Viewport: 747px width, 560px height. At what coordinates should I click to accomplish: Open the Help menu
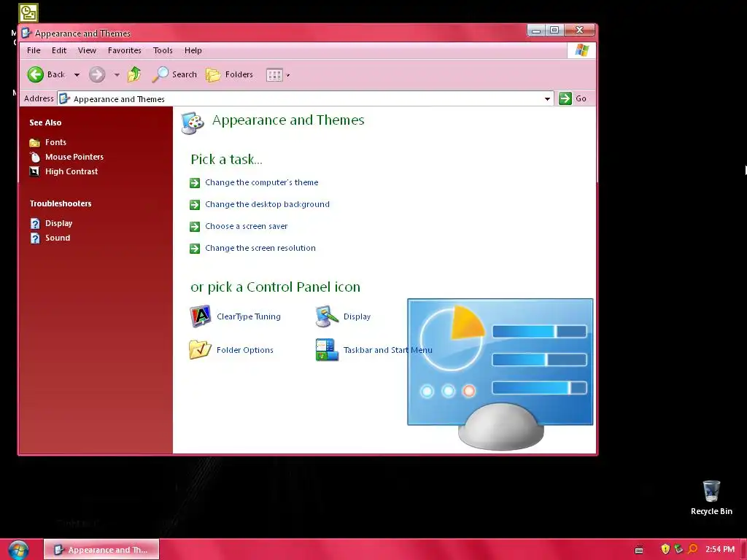click(193, 50)
